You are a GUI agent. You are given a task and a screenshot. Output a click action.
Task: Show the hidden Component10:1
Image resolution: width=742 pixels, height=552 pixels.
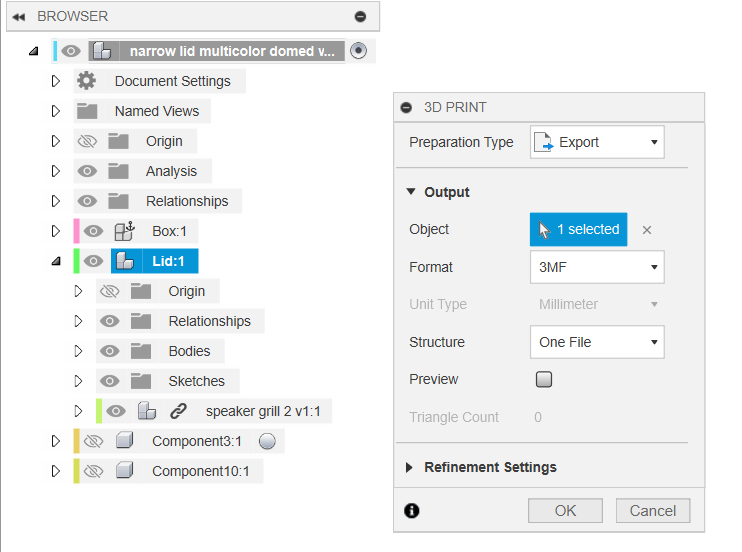point(93,471)
